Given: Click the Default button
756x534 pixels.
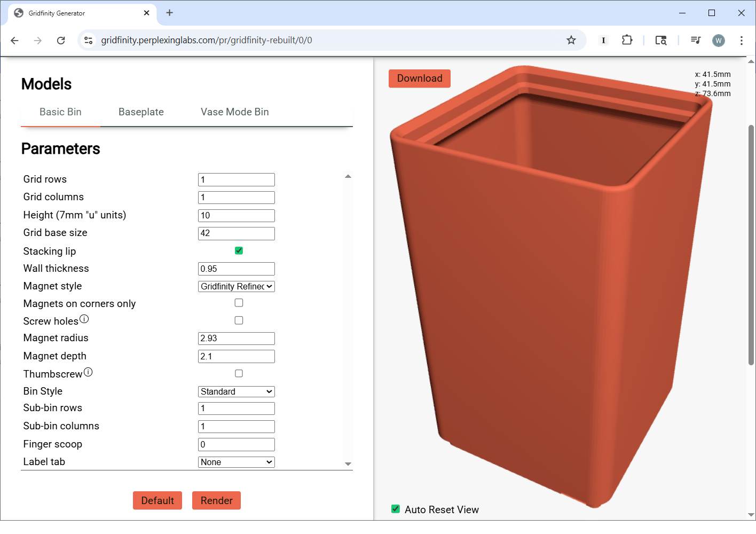Looking at the screenshot, I should click(157, 500).
